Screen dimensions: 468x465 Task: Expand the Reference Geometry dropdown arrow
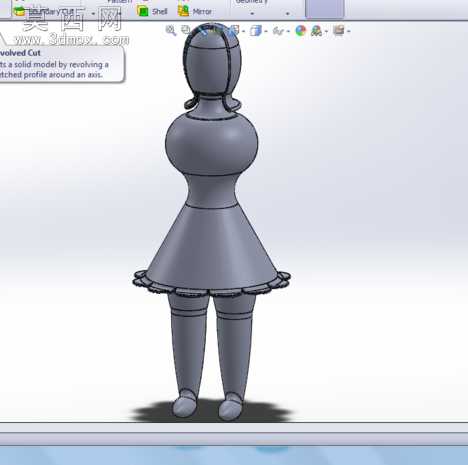(252, 14)
